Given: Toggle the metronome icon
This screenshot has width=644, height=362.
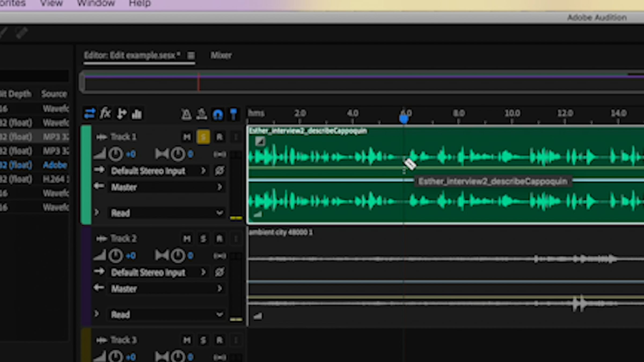Looking at the screenshot, I should [x=186, y=114].
